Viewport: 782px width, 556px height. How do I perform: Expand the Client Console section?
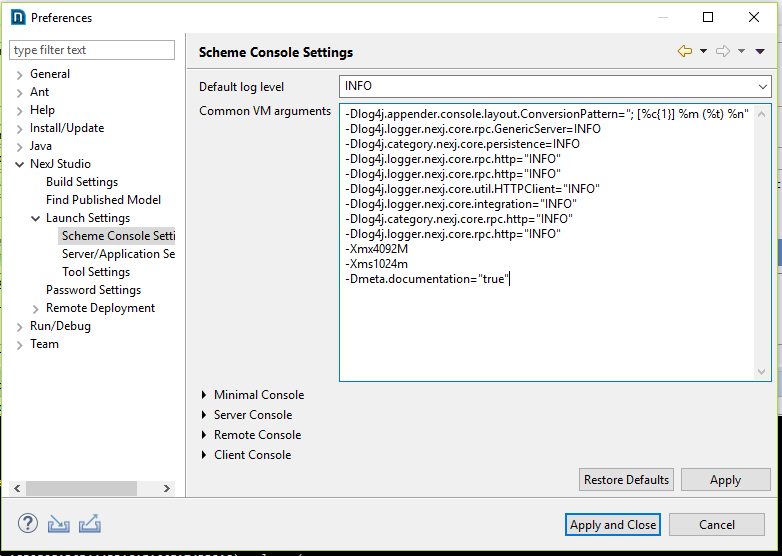click(205, 455)
